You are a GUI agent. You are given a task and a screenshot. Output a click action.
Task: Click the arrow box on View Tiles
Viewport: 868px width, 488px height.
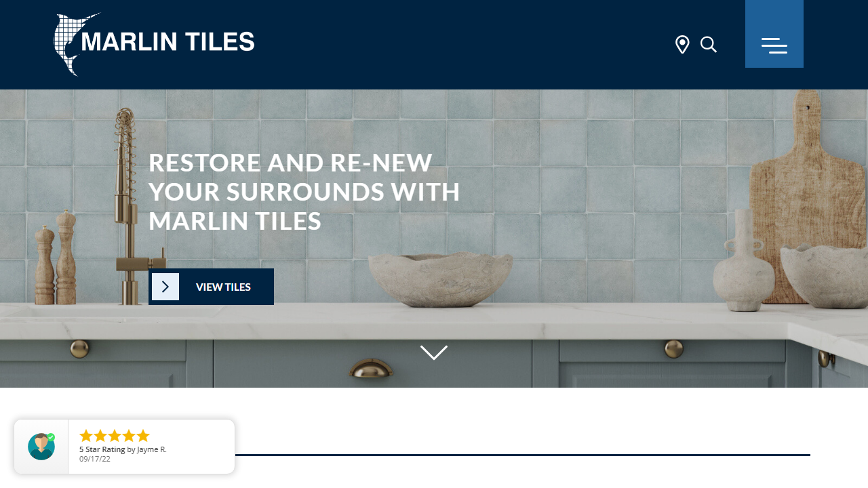165,287
